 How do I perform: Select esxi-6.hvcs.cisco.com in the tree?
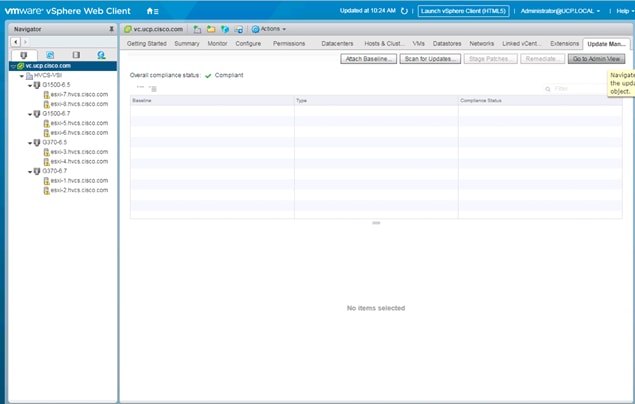[x=79, y=133]
